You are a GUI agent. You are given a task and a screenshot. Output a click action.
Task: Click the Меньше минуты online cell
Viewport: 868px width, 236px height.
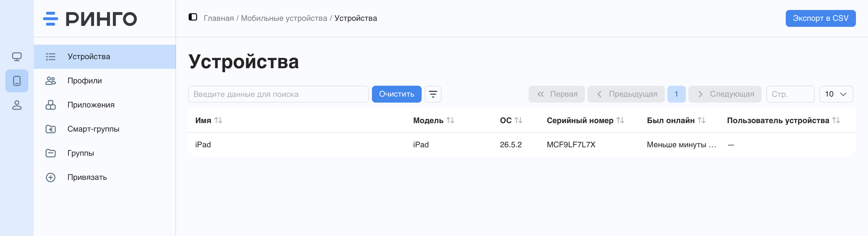681,145
